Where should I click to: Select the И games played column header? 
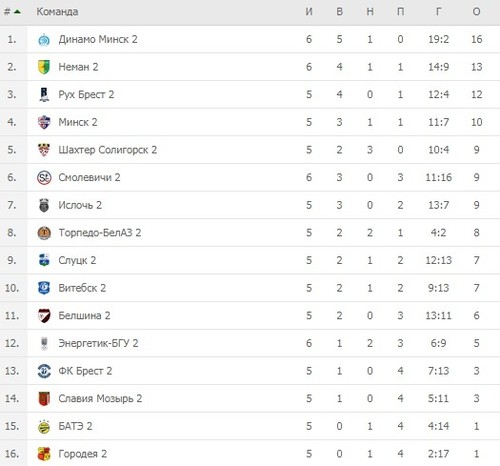point(309,12)
